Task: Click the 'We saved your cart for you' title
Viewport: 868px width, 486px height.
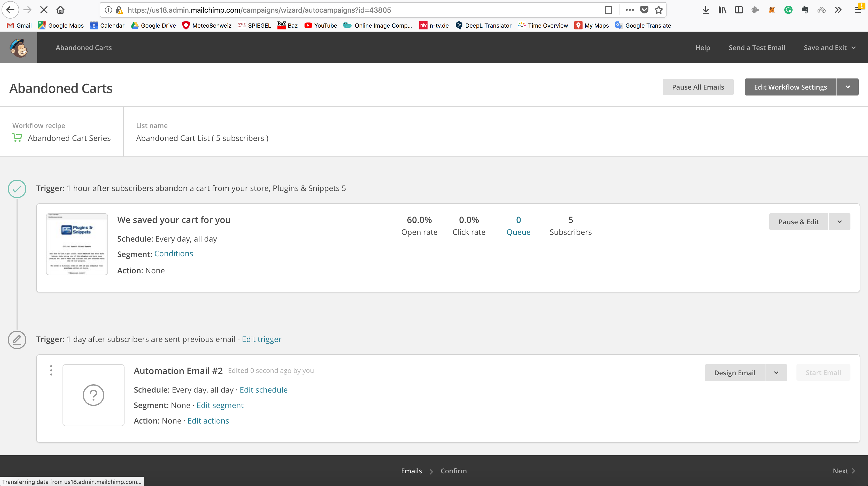Action: pos(174,220)
